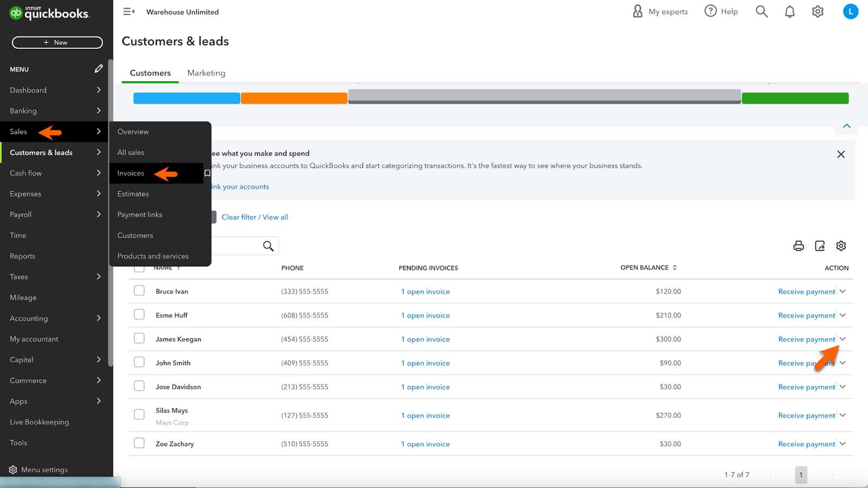Open the Help question mark icon

coord(710,11)
